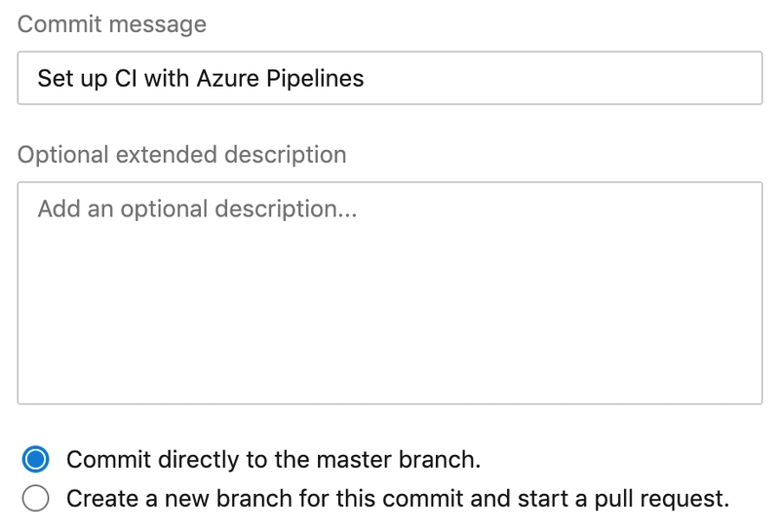
Task: Choose the 'Create a new branch' radio button
Action: [x=36, y=499]
